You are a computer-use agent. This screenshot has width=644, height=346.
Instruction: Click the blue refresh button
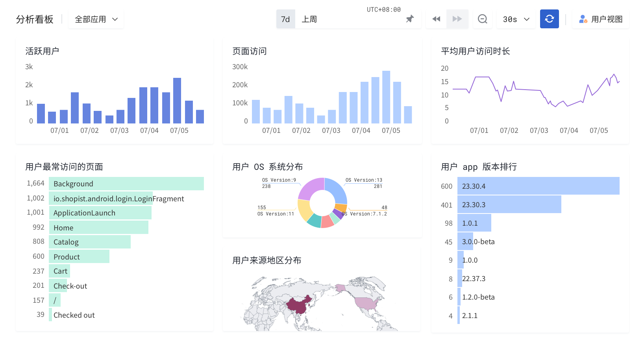(549, 19)
